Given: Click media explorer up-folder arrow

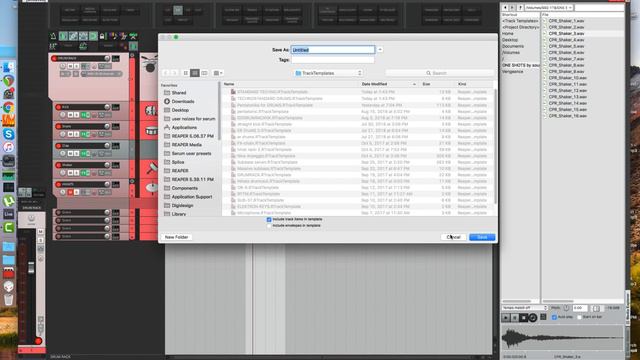Looking at the screenshot, I should coord(520,8).
